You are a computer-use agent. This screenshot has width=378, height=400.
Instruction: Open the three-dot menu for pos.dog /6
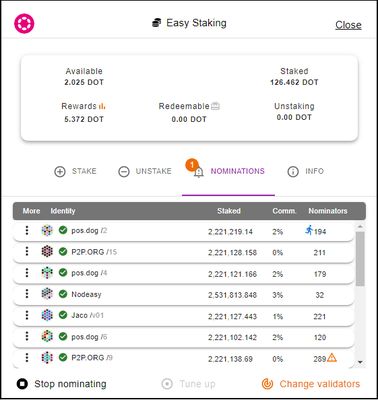[x=27, y=336]
